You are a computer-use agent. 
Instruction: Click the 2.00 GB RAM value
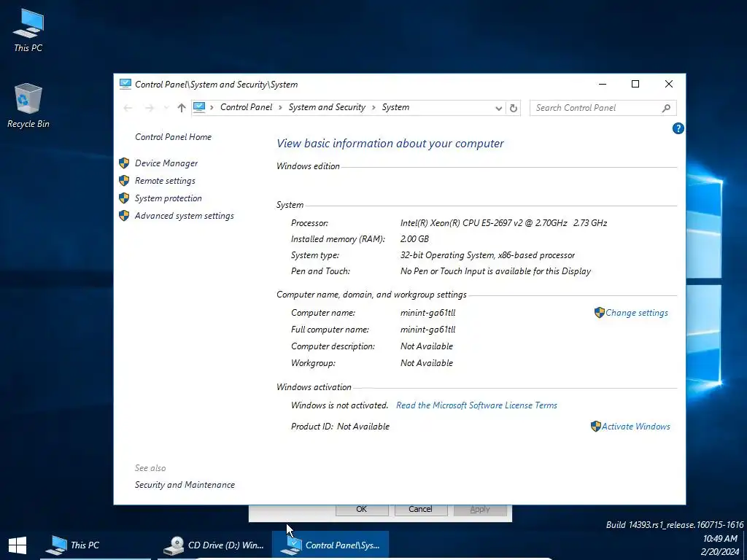click(x=414, y=239)
